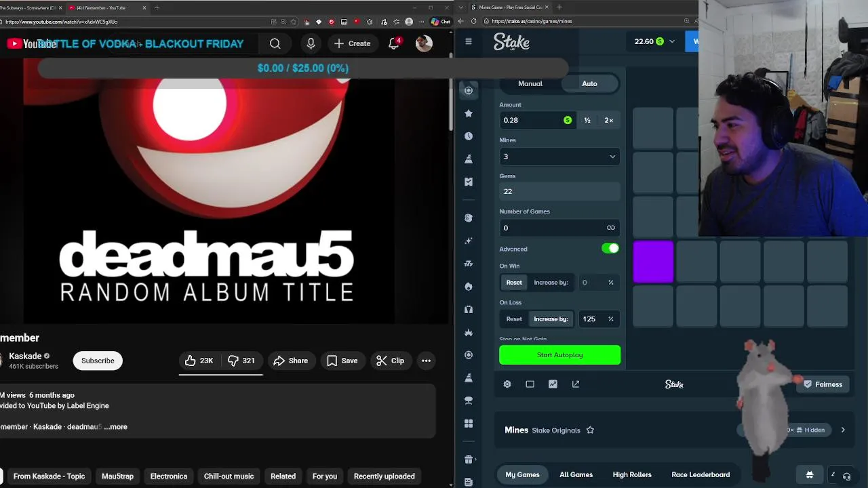Image resolution: width=868 pixels, height=488 pixels.
Task: Open the four-squares grid icon in sidebar
Action: point(469,424)
